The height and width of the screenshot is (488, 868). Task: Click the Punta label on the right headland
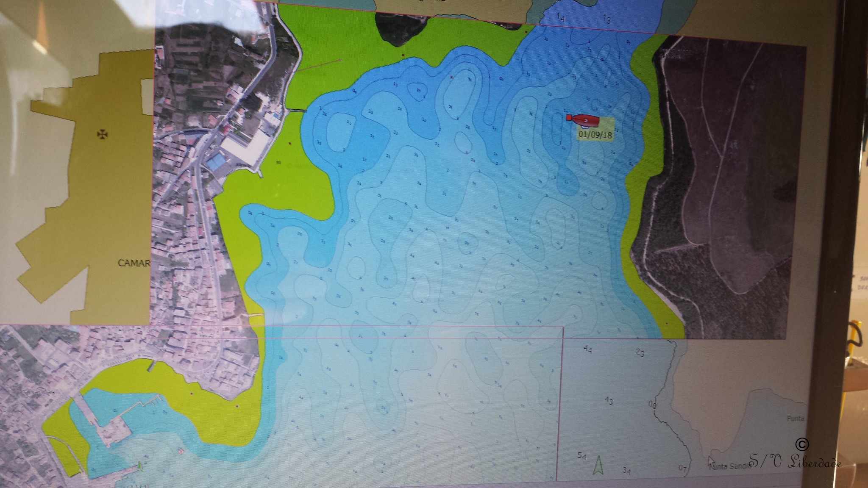(795, 419)
